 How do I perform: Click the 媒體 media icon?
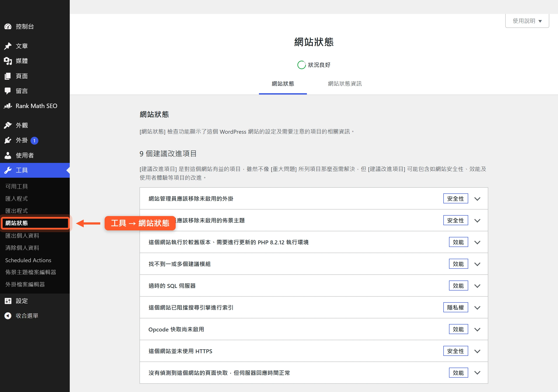(x=8, y=61)
